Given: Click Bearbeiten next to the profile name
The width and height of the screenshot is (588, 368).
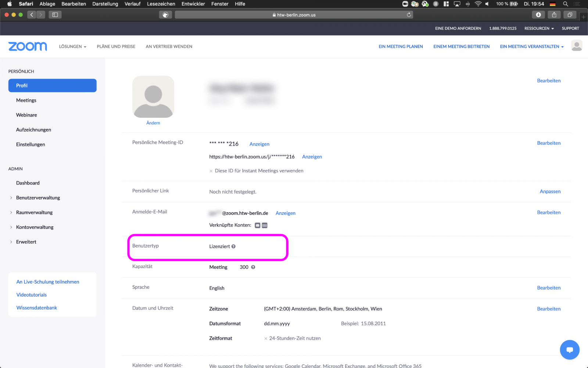Looking at the screenshot, I should pos(549,81).
